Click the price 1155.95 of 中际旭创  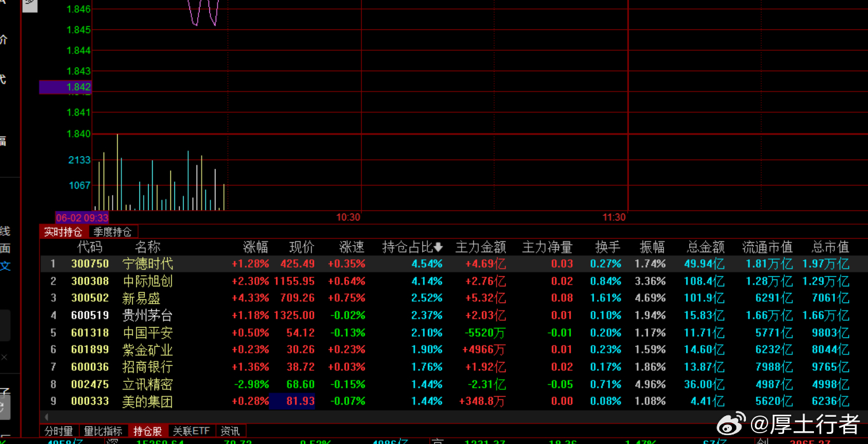[294, 281]
